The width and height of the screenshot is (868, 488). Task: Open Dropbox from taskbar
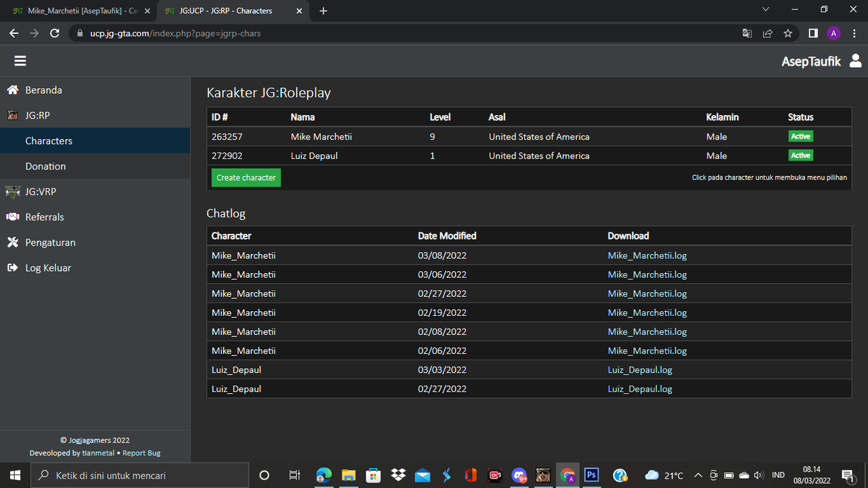click(x=398, y=475)
